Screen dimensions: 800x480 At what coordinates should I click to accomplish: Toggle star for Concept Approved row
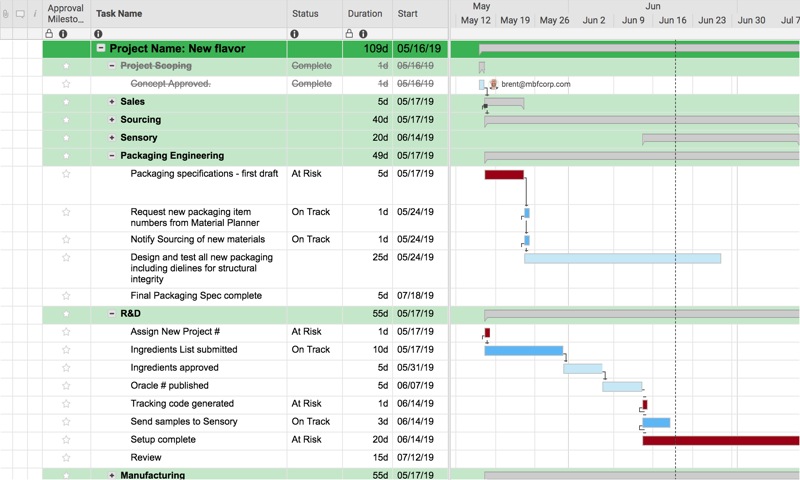point(66,84)
